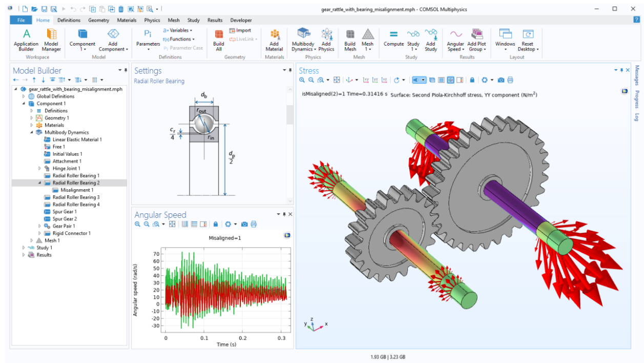Toggle legend display in Angular Speed toolbar

tap(203, 224)
